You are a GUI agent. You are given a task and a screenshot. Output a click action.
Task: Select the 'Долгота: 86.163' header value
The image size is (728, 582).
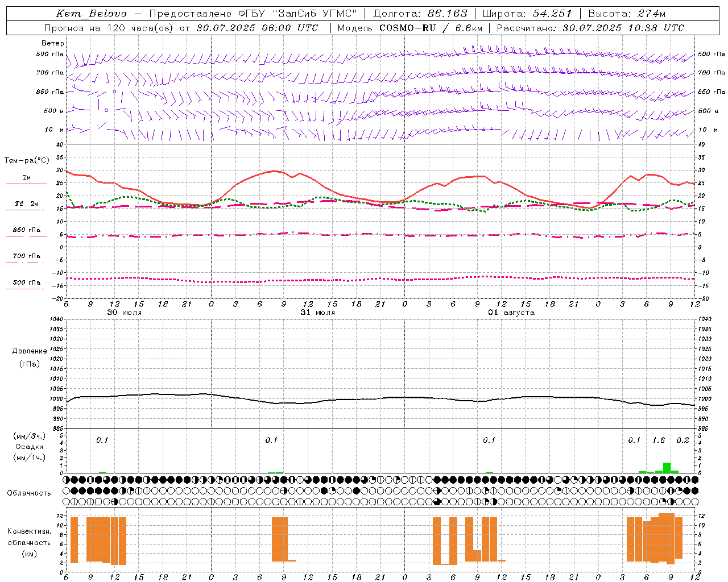click(420, 14)
